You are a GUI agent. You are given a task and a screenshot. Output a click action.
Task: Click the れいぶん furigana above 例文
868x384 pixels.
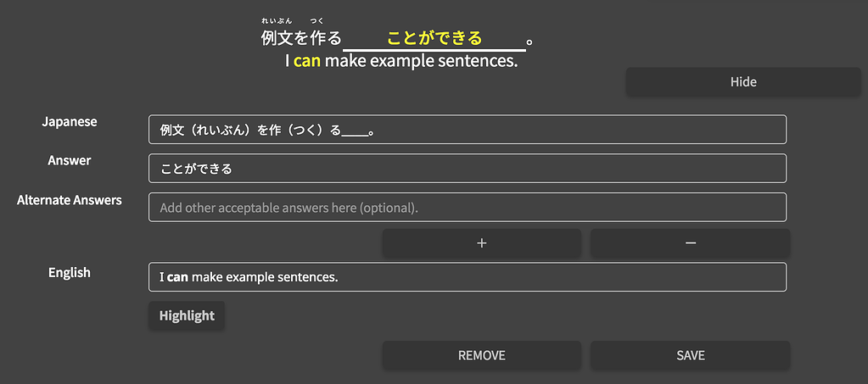click(x=276, y=20)
